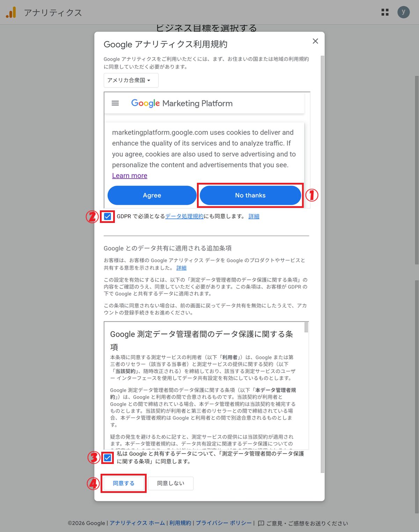Open the user account avatar
This screenshot has height=532, width=419.
[403, 12]
